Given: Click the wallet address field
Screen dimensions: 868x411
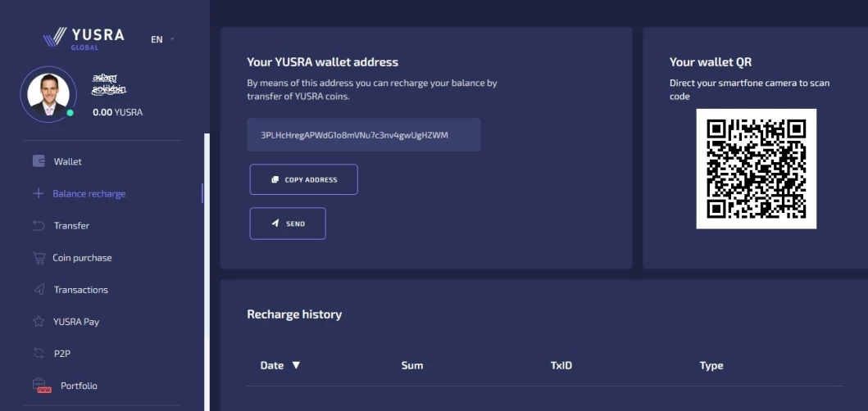Looking at the screenshot, I should click(363, 135).
